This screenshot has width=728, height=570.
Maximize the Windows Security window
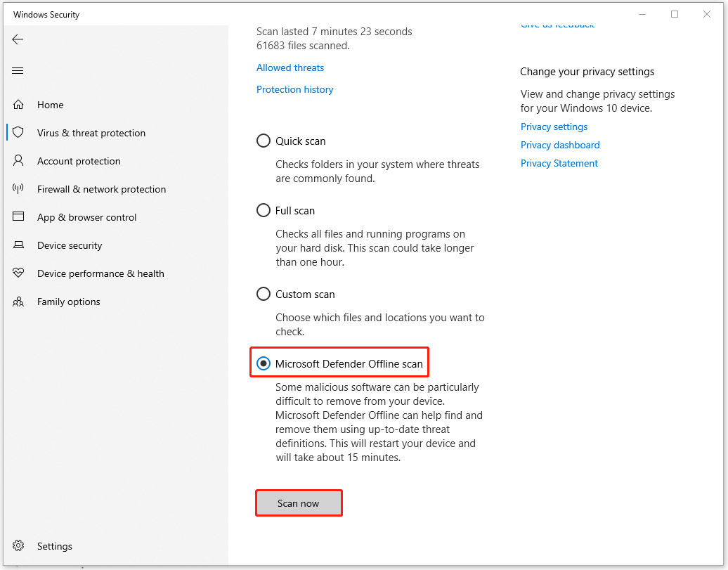click(675, 15)
